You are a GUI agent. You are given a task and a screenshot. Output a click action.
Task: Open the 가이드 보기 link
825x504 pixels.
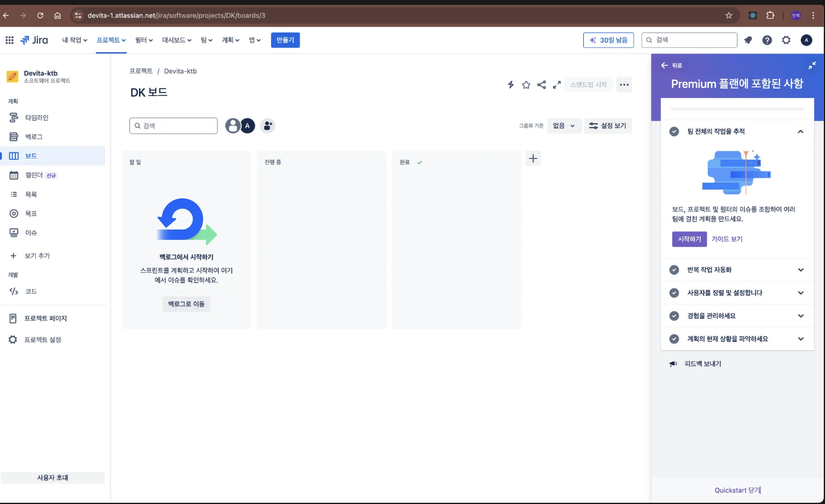point(727,239)
